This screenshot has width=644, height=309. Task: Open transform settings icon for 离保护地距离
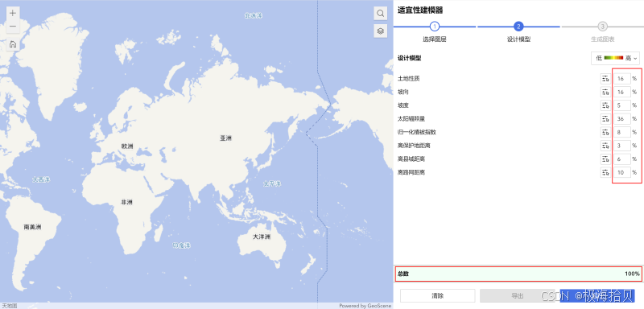point(605,146)
